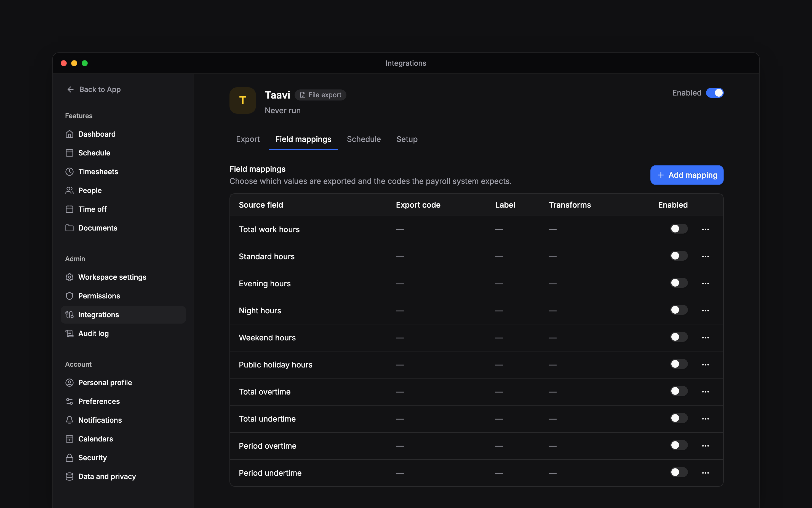Click the Integrations plug icon
This screenshot has height=508, width=812.
pos(70,315)
